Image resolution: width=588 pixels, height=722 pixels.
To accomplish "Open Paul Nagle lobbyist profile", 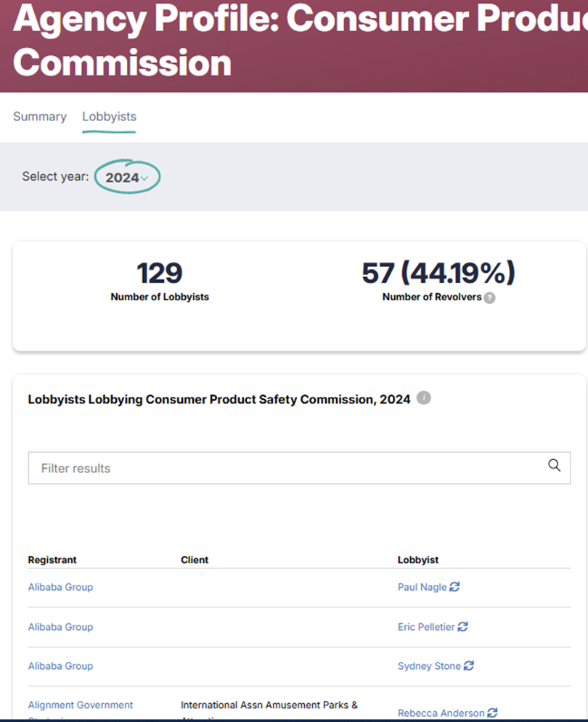I will tap(422, 587).
